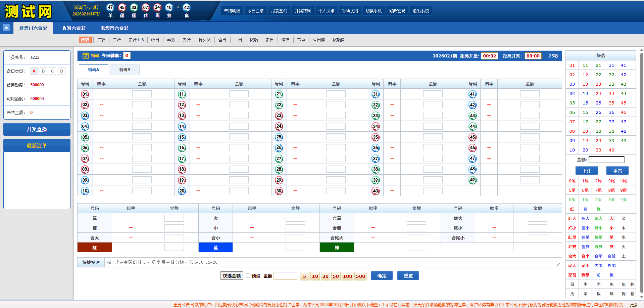Click number ball 36 in the betting table
644x308 pixels.
(x=376, y=148)
